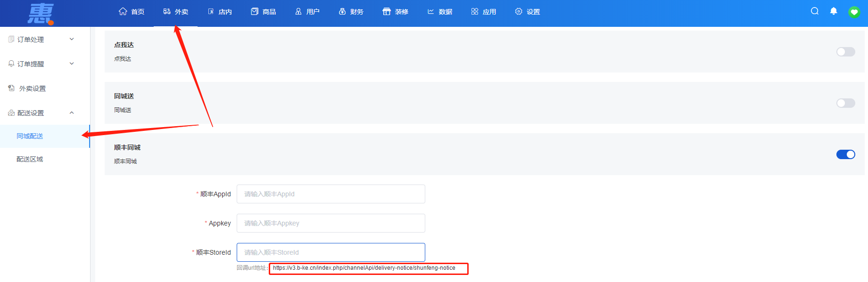The width and height of the screenshot is (868, 282).
Task: Focus the 顺丰StoreId input field
Action: (x=331, y=252)
